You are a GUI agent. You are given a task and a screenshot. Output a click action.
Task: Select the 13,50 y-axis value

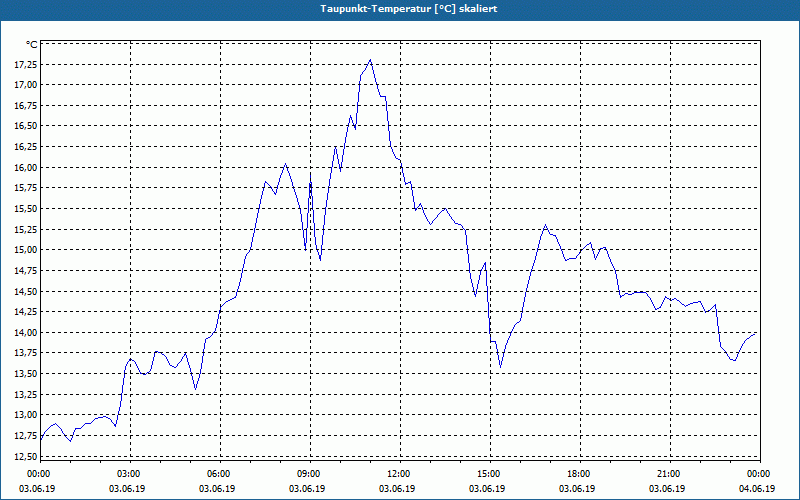(27, 374)
